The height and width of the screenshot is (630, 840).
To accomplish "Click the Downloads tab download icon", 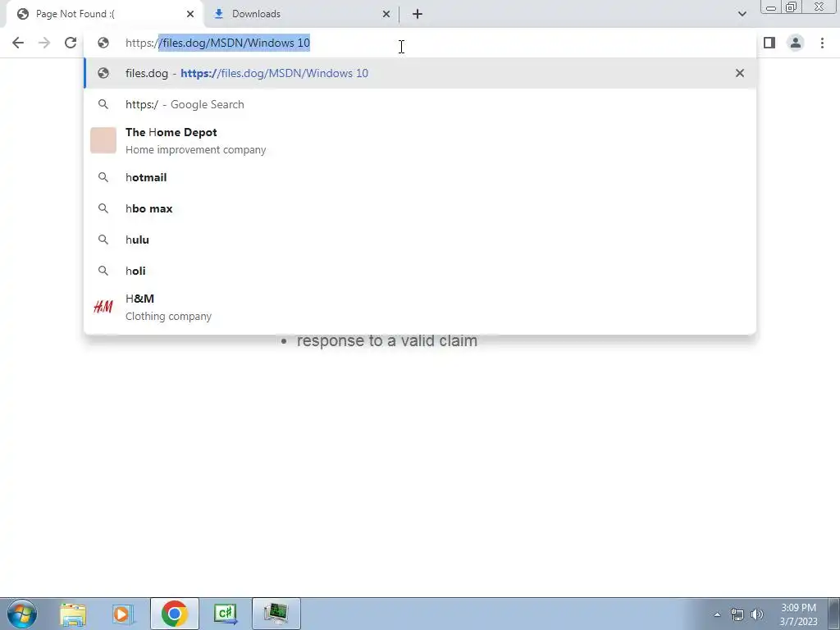I will (218, 15).
